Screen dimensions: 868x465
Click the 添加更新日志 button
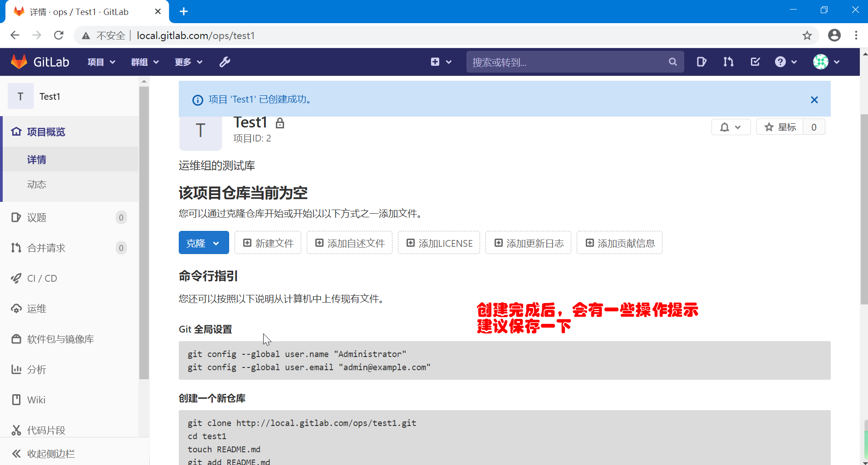(x=528, y=243)
